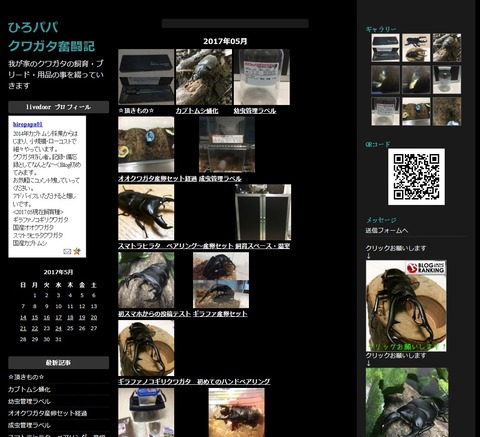Click the QR code image
The image size is (480, 437).
(416, 177)
